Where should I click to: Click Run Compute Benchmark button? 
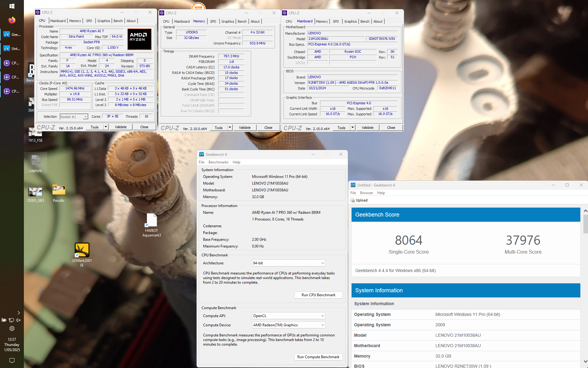pos(318,357)
